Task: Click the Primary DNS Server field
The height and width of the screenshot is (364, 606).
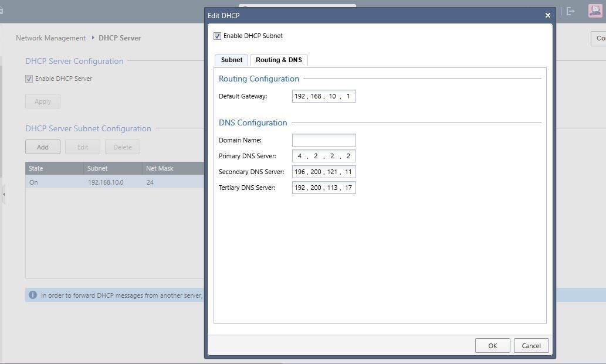Action: click(x=324, y=156)
